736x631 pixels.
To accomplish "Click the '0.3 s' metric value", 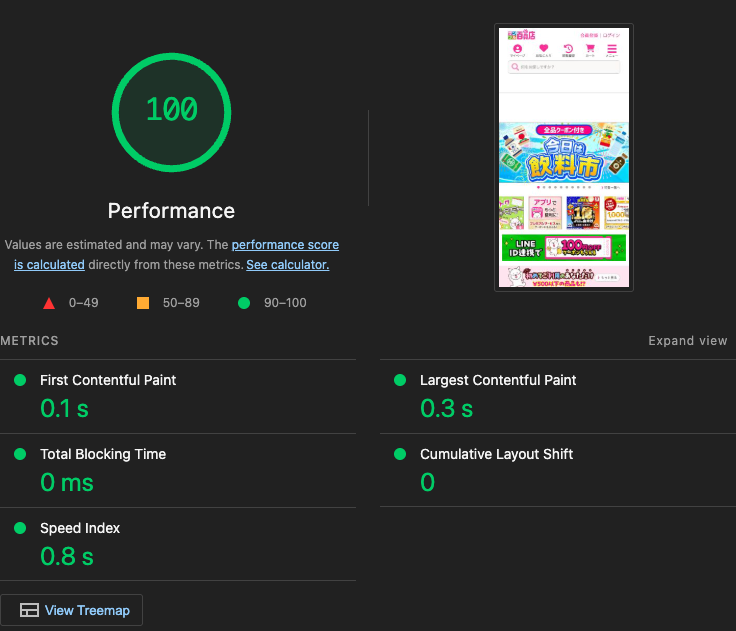I will point(446,408).
